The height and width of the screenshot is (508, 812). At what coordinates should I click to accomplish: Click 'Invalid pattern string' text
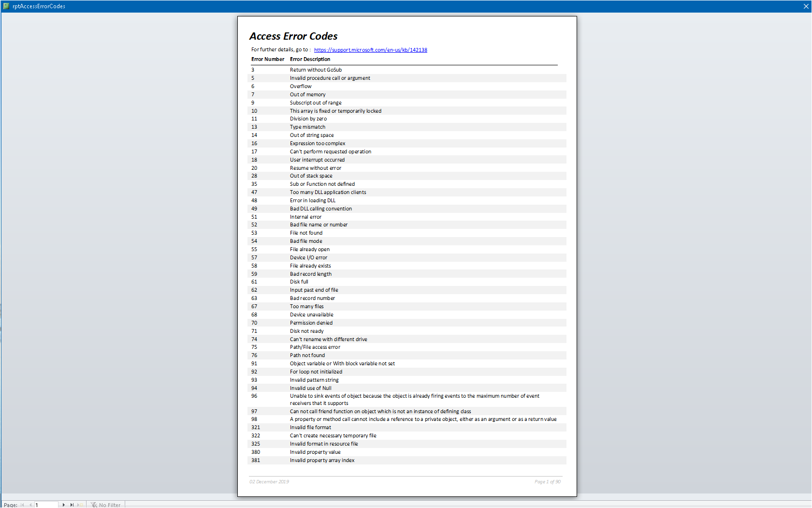314,380
